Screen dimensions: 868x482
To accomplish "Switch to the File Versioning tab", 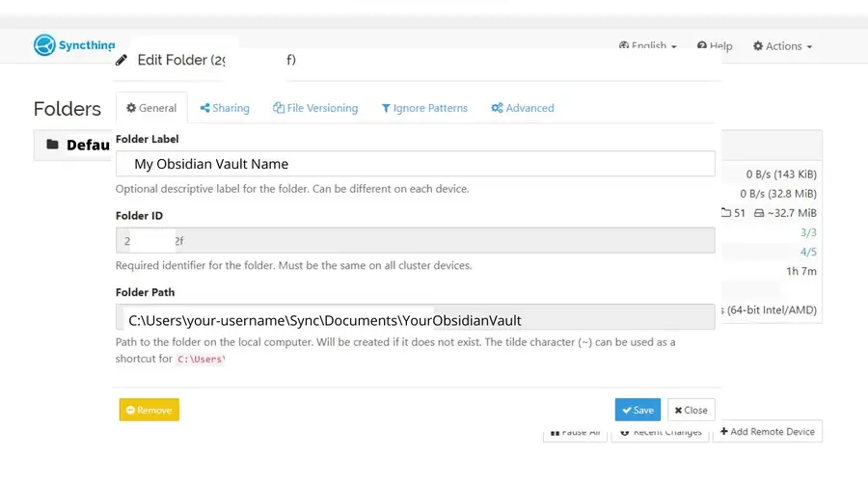I will pos(315,108).
